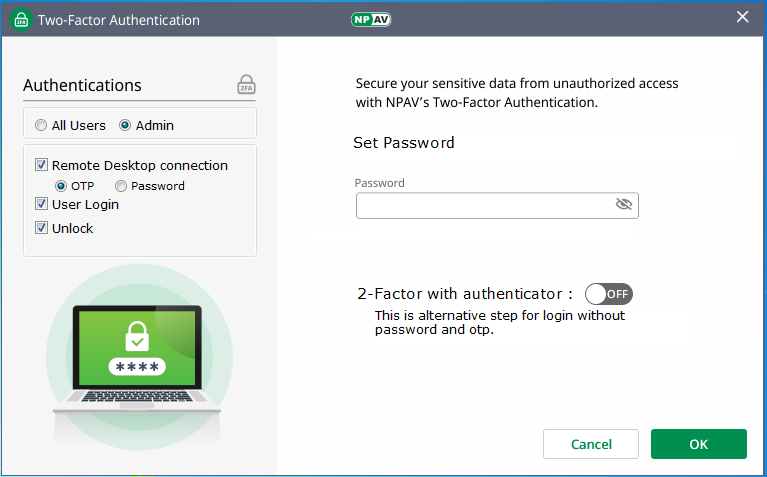Image resolution: width=767 pixels, height=477 pixels.
Task: Click the laptop lock illustration
Action: click(x=139, y=353)
